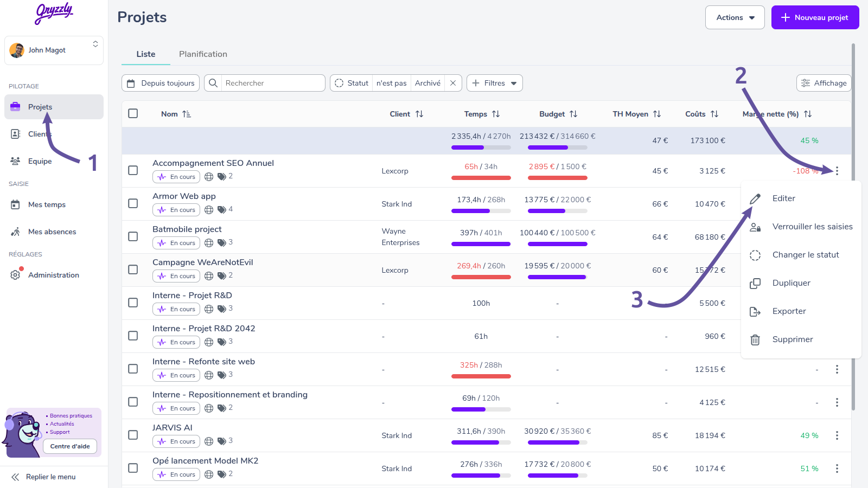
Task: Click the export icon next to Exporter
Action: 755,311
